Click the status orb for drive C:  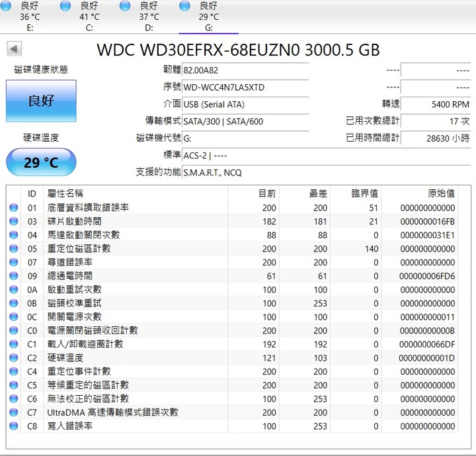(x=65, y=6)
